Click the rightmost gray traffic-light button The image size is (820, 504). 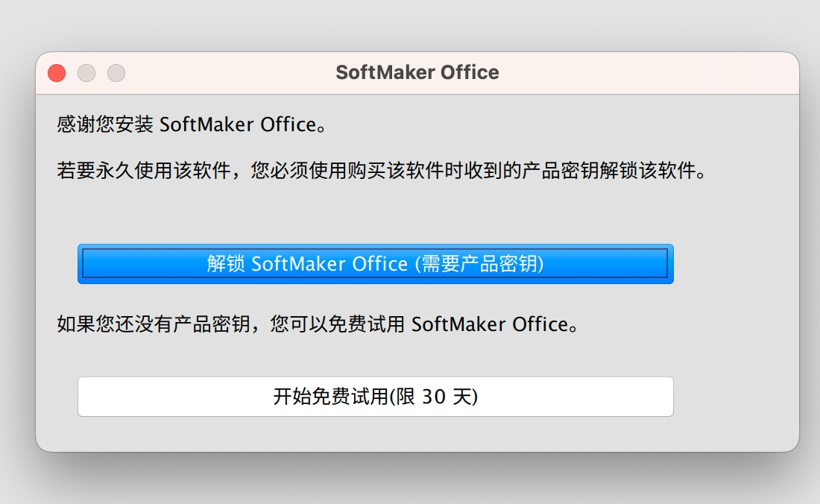coord(116,73)
